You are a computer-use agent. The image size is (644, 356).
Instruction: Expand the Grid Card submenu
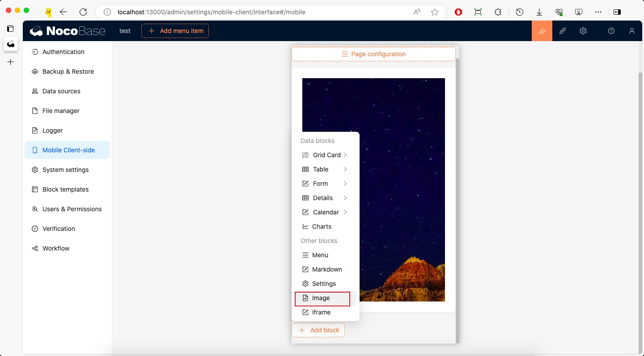pos(325,155)
